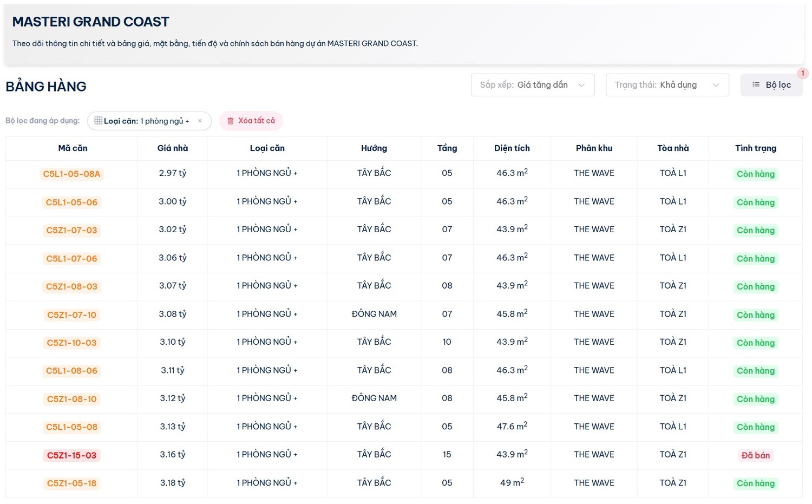Viewport: 812px width, 504px height.
Task: Click the grid icon in Loại căn chip
Action: pos(98,121)
